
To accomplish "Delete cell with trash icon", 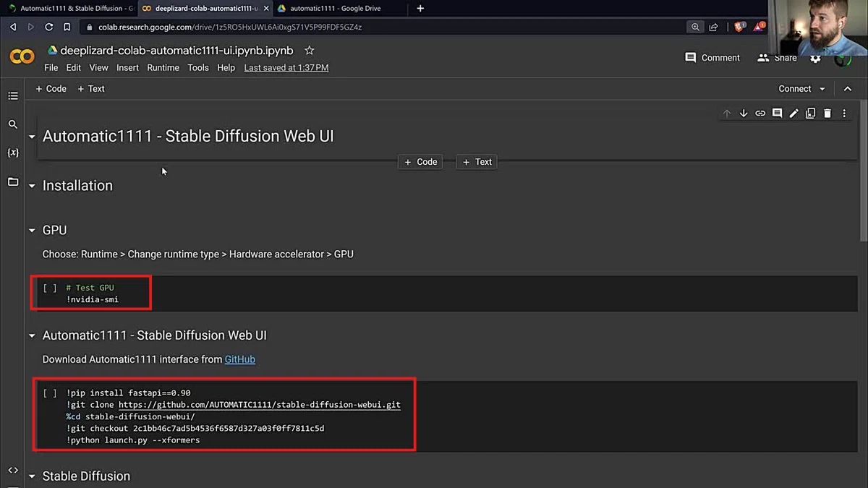I will pos(827,114).
